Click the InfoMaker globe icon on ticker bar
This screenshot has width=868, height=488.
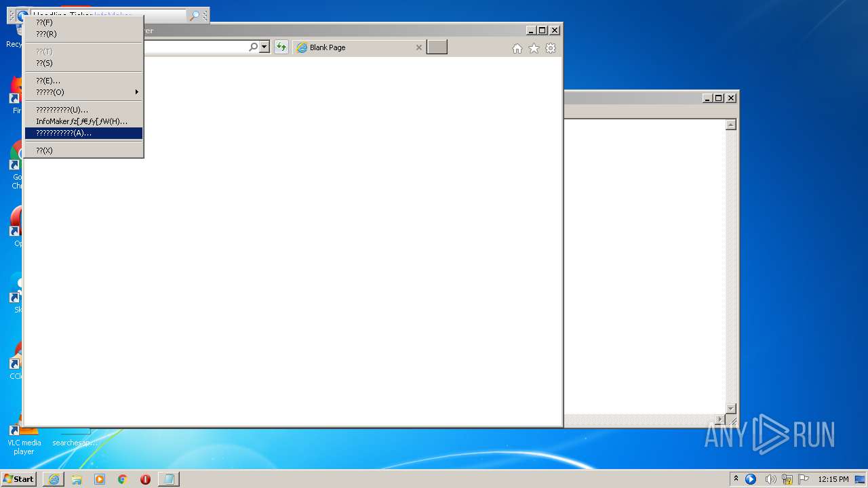[x=22, y=15]
